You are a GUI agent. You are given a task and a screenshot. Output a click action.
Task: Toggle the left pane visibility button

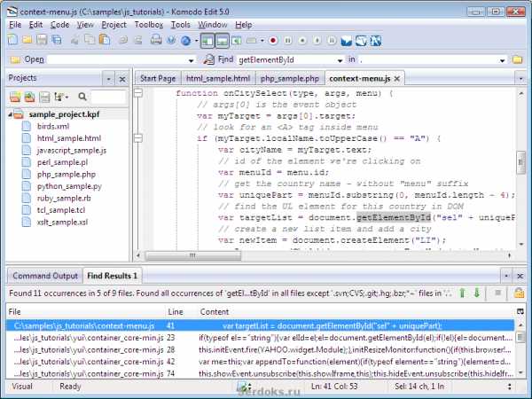click(207, 41)
